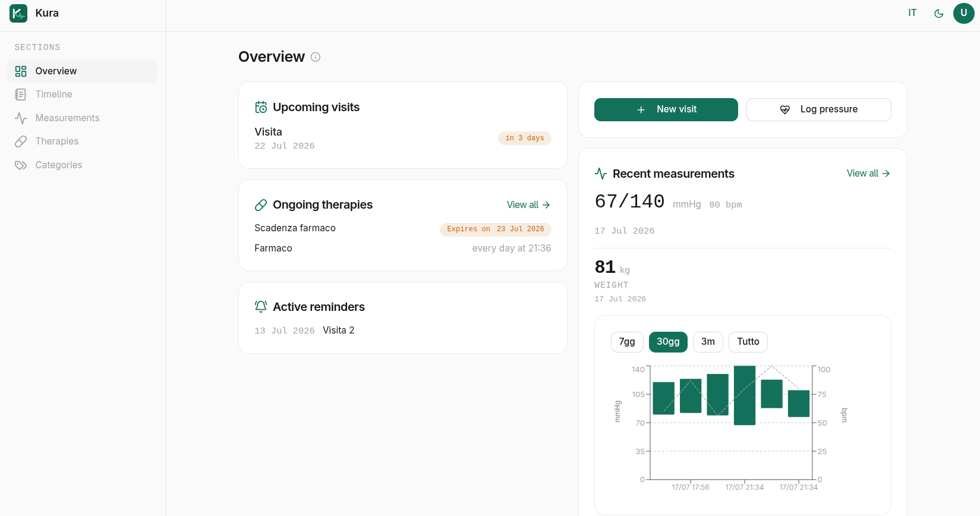Open the Visita upcoming visit
The width and height of the screenshot is (980, 516).
pos(403,138)
